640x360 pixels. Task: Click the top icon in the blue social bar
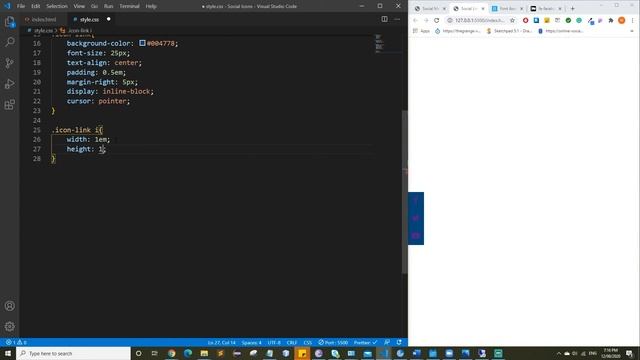point(416,200)
